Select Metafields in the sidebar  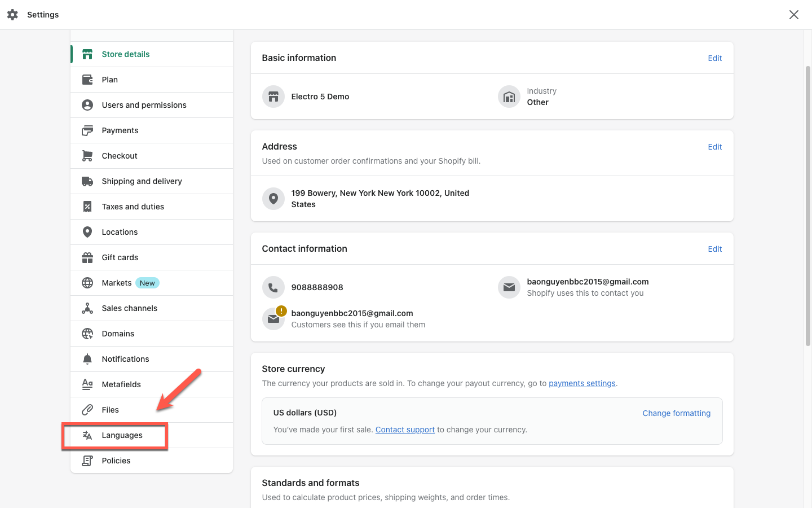click(152, 384)
